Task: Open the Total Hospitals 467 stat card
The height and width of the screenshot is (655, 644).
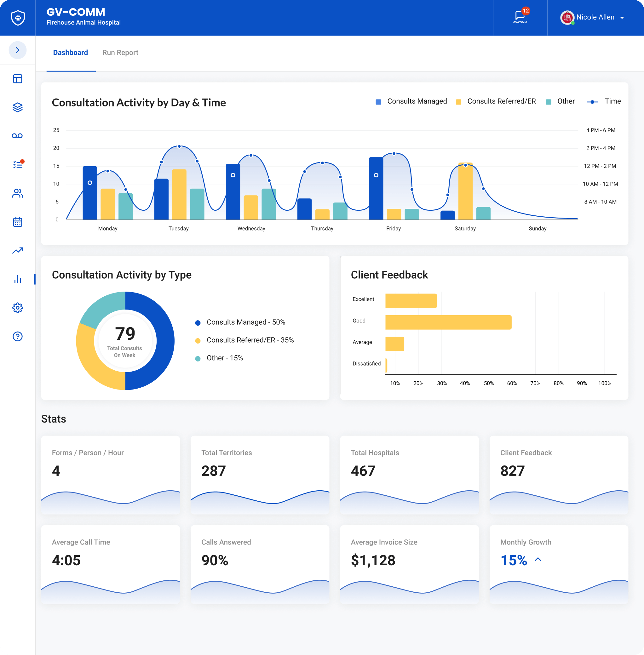Action: (x=410, y=475)
